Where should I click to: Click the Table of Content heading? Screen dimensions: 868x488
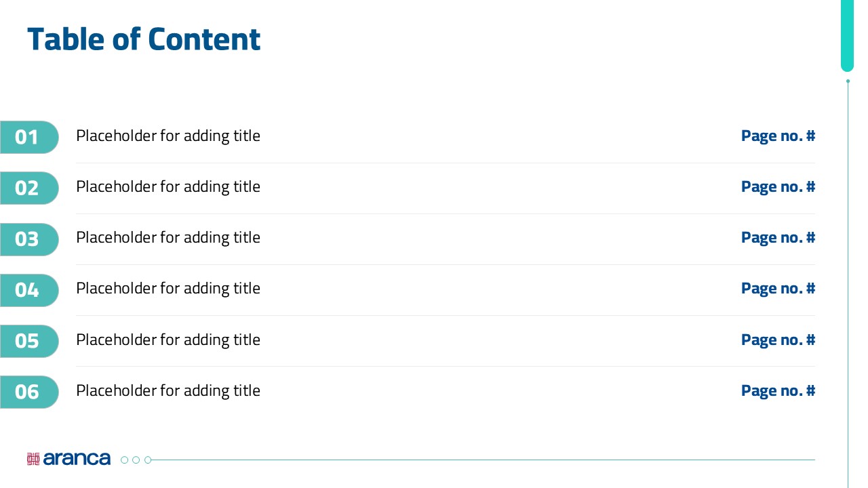point(144,39)
